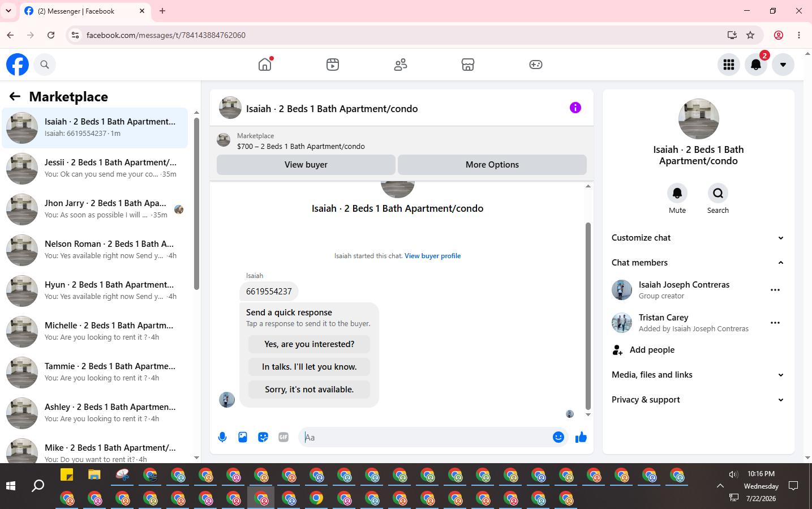Open the Michelle conversation

point(95,332)
